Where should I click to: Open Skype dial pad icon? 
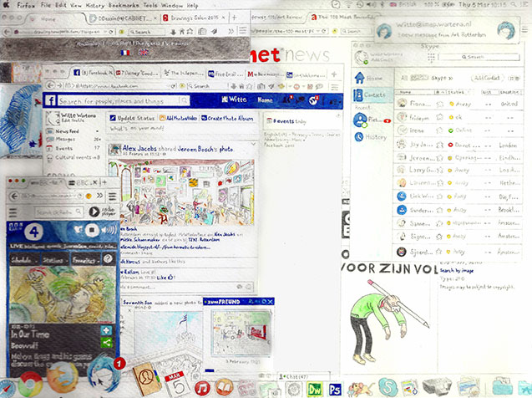coord(431,58)
